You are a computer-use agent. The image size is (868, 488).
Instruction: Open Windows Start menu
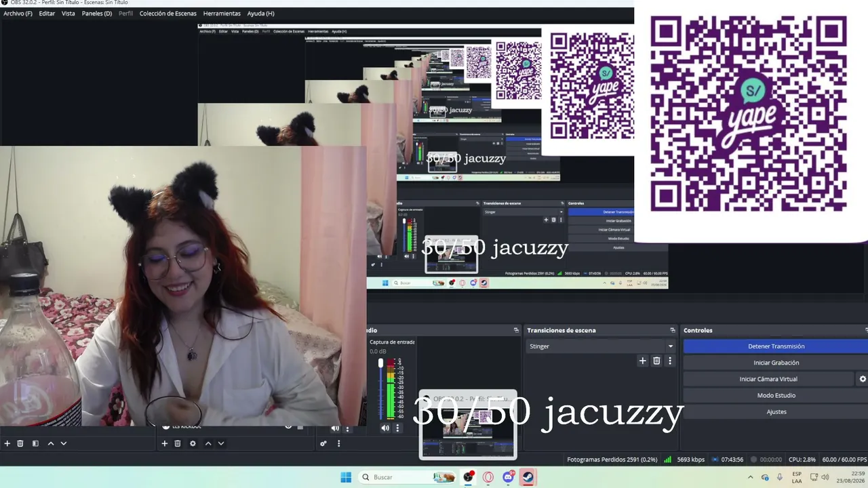[346, 477]
